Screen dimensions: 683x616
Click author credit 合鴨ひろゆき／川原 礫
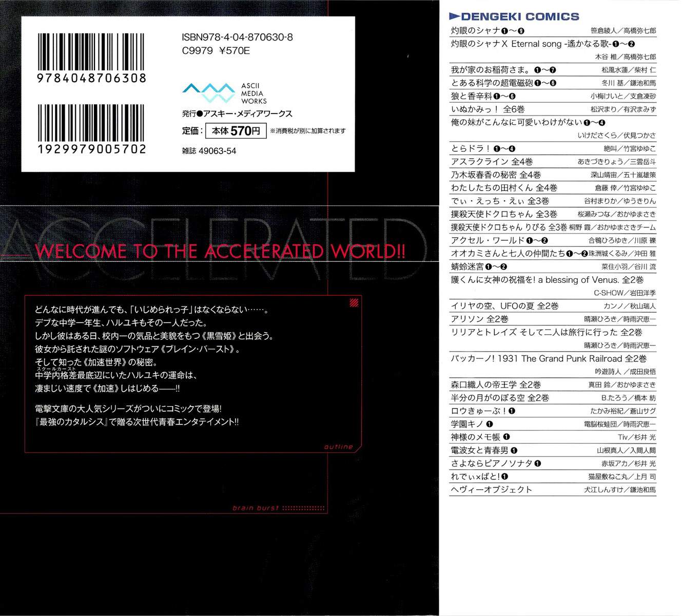tap(622, 241)
